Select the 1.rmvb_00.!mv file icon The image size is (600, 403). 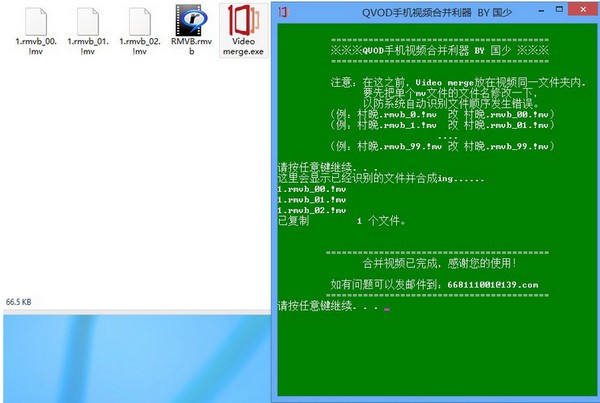pos(36,22)
